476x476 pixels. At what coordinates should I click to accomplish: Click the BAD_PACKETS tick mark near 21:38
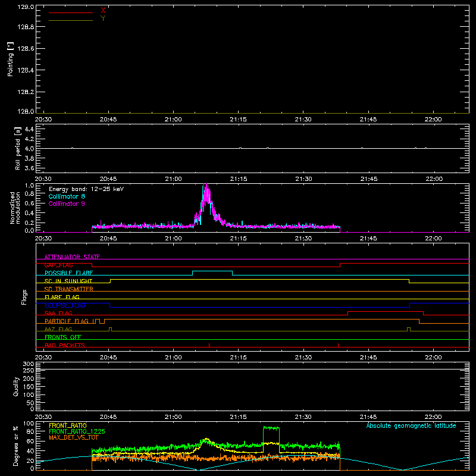(x=338, y=345)
